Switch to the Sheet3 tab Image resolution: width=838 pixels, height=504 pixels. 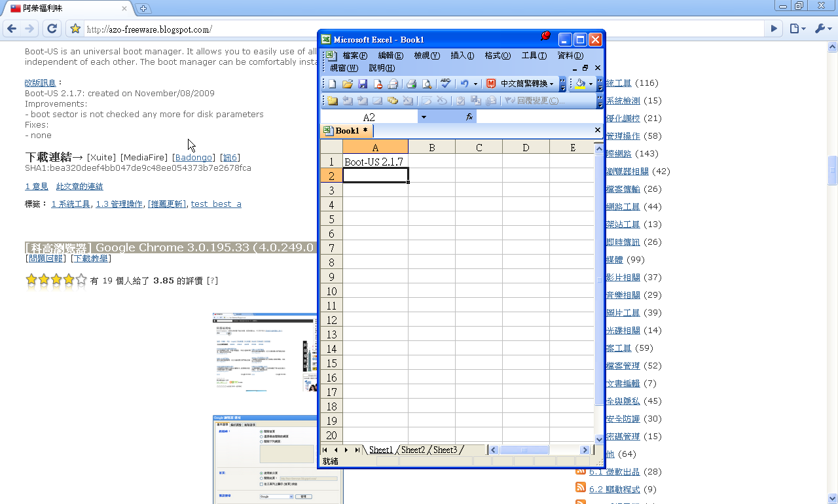[445, 450]
